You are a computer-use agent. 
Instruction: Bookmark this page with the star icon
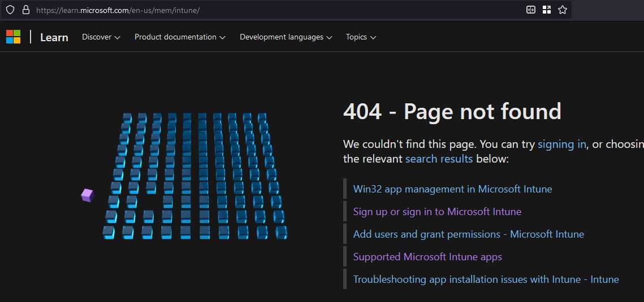pyautogui.click(x=563, y=10)
